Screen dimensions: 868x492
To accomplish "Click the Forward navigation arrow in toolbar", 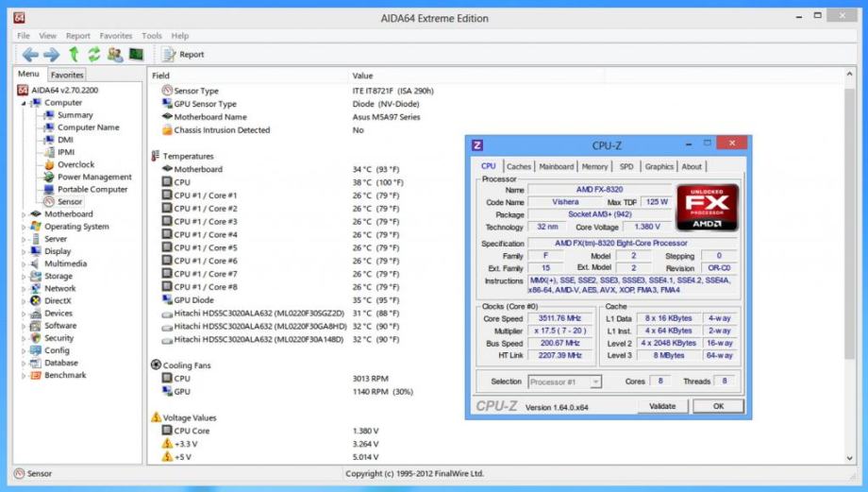I will [x=52, y=55].
